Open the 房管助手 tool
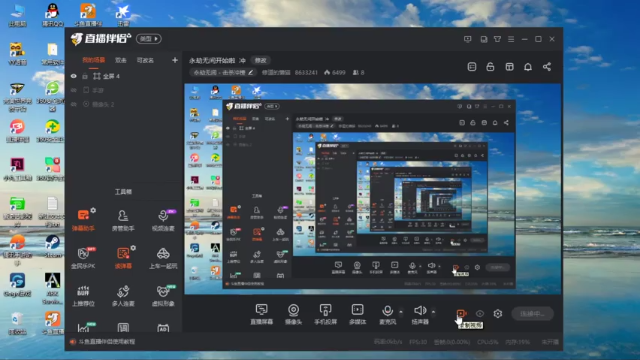 tap(123, 220)
